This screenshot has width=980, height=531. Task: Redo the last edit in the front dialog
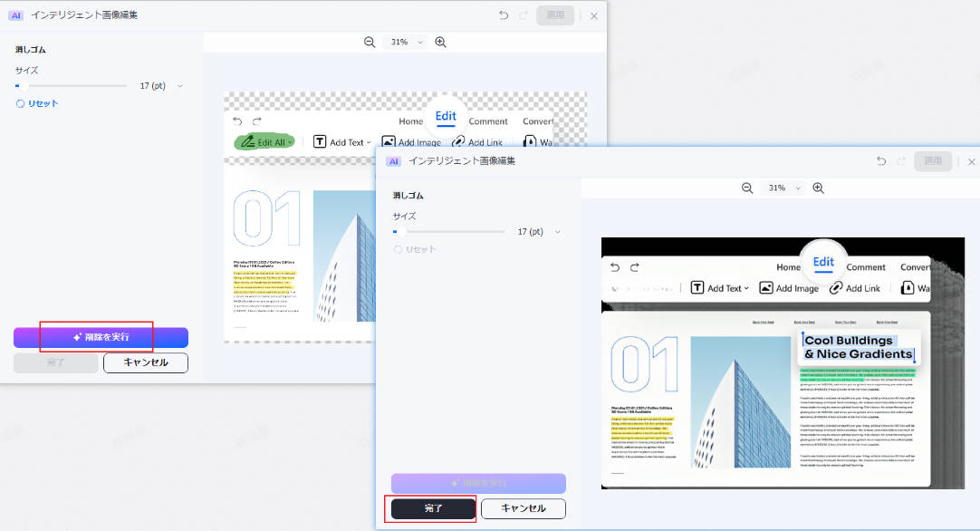pos(899,160)
